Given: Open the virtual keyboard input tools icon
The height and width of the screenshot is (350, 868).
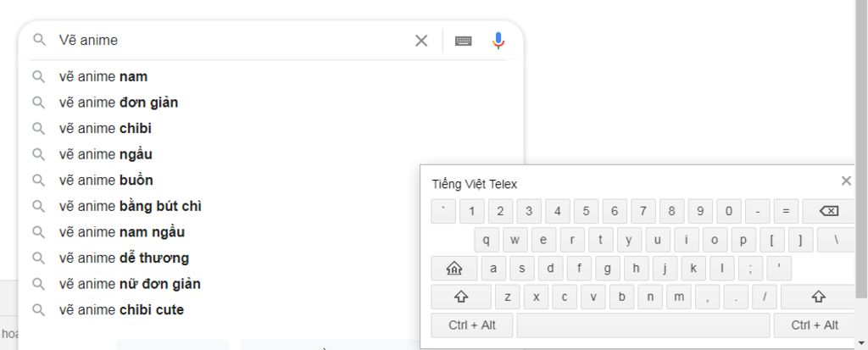Looking at the screenshot, I should (x=464, y=41).
